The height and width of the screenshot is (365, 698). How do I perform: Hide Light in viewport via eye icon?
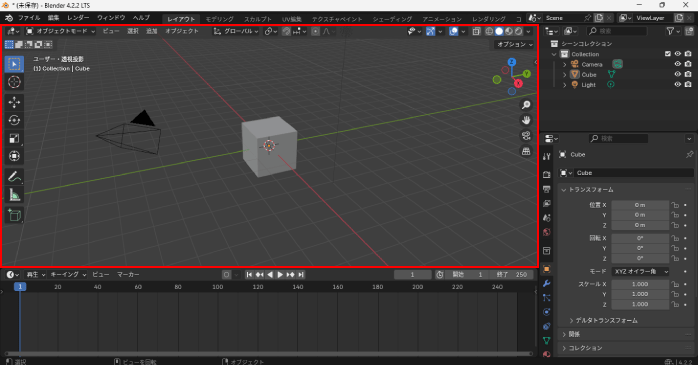(x=678, y=85)
